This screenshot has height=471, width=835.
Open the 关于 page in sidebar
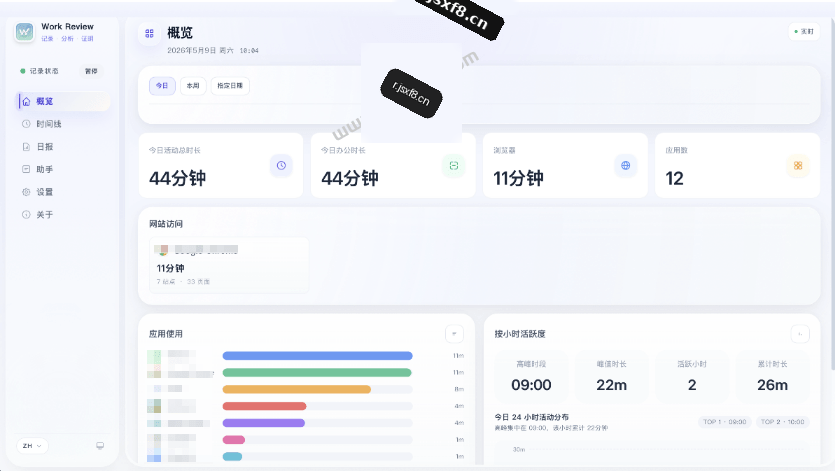pos(63,215)
